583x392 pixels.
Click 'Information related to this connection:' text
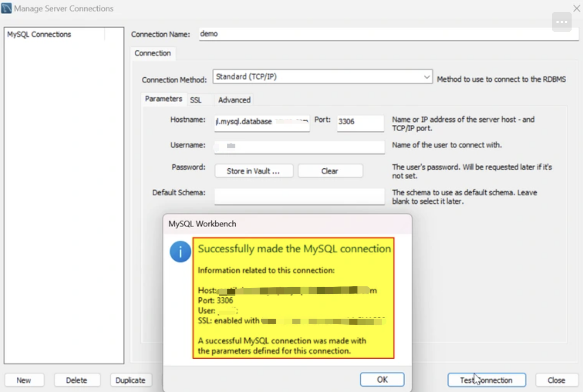point(266,270)
